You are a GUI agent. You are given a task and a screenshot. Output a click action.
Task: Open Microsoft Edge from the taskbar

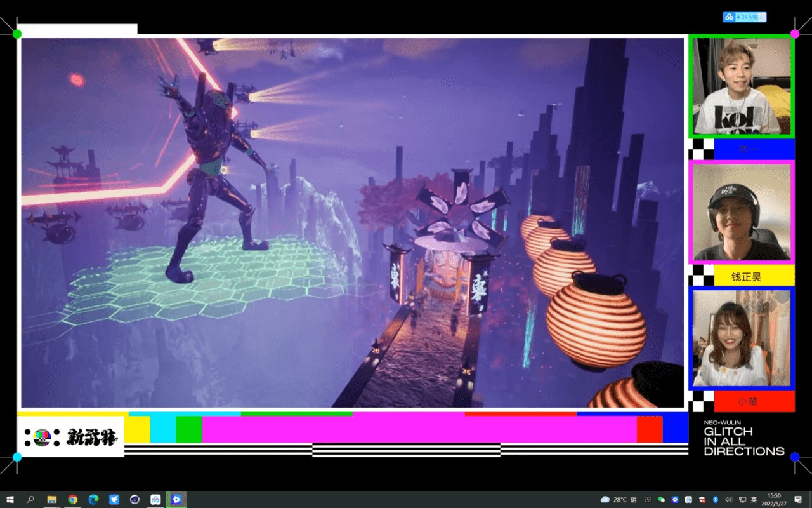[93, 500]
